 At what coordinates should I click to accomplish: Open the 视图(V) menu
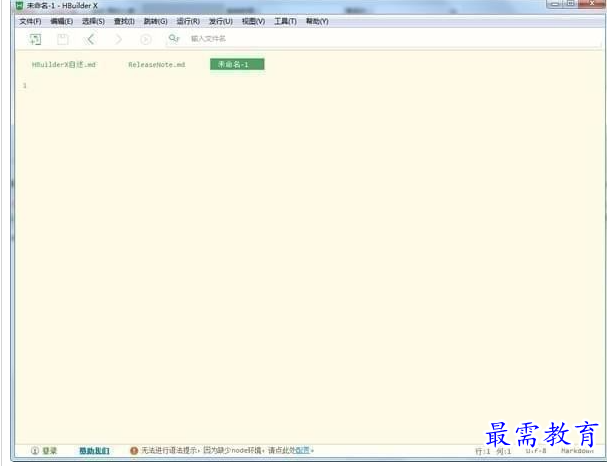click(253, 21)
